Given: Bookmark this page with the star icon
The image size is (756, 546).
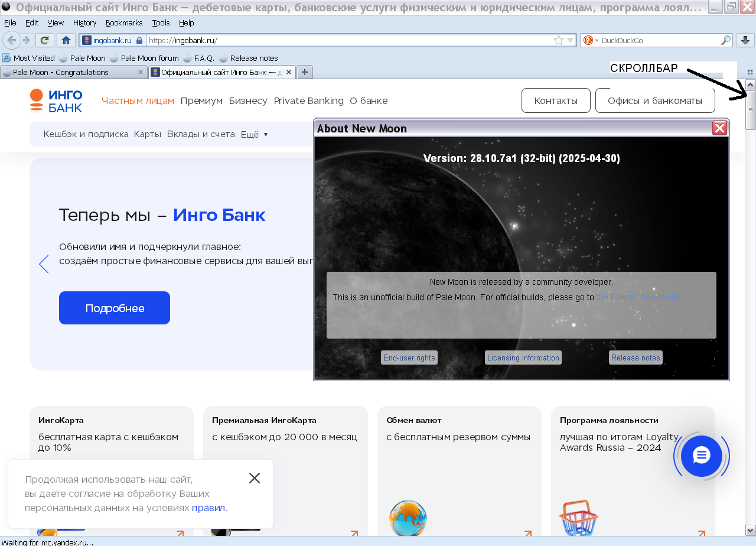Looking at the screenshot, I should pyautogui.click(x=558, y=40).
